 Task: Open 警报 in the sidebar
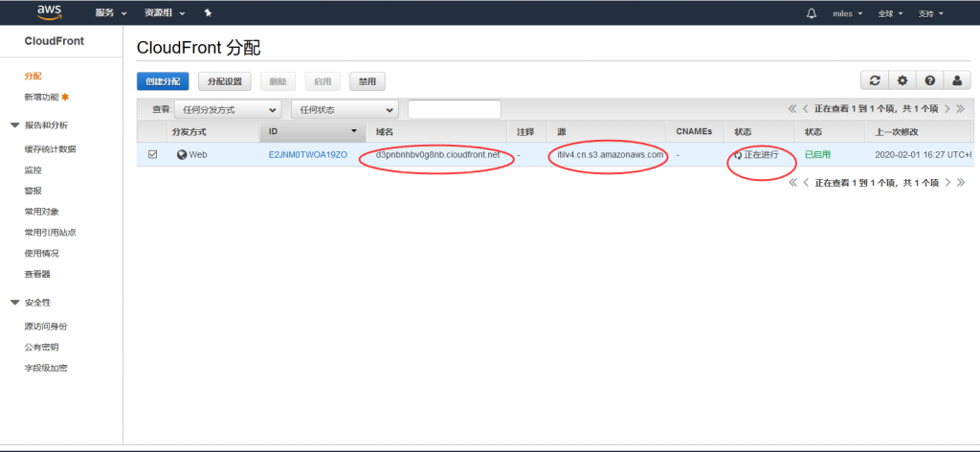click(x=33, y=191)
